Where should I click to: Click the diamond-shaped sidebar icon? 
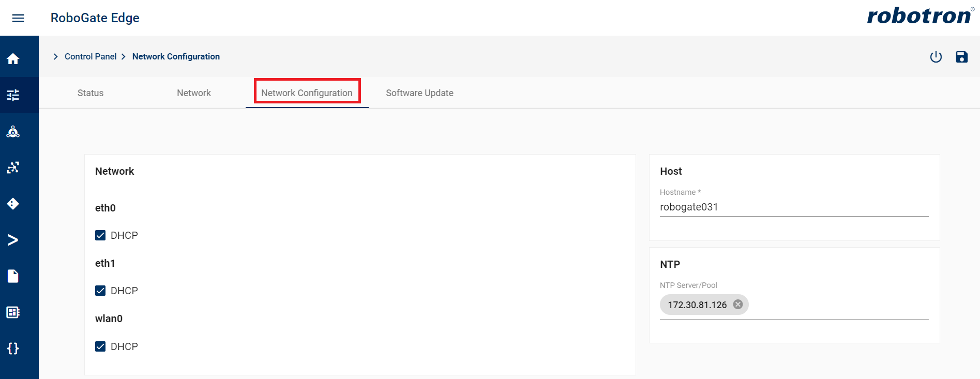(x=13, y=204)
